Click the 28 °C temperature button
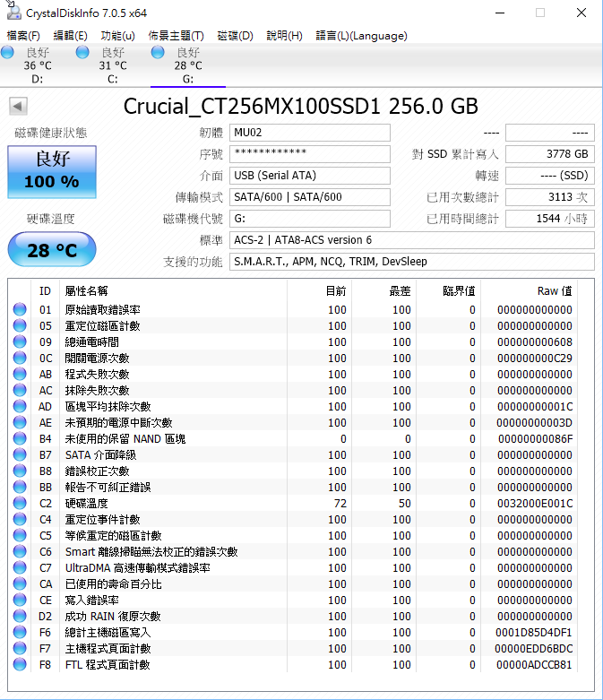 52,249
